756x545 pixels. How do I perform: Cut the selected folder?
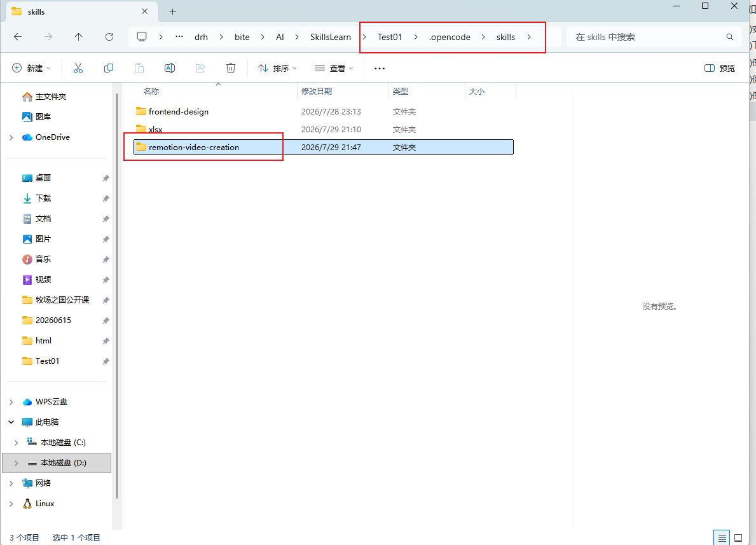point(78,68)
